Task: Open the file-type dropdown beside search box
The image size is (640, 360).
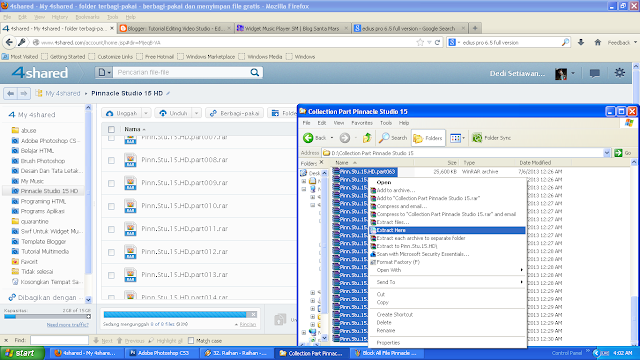Action: click(104, 72)
